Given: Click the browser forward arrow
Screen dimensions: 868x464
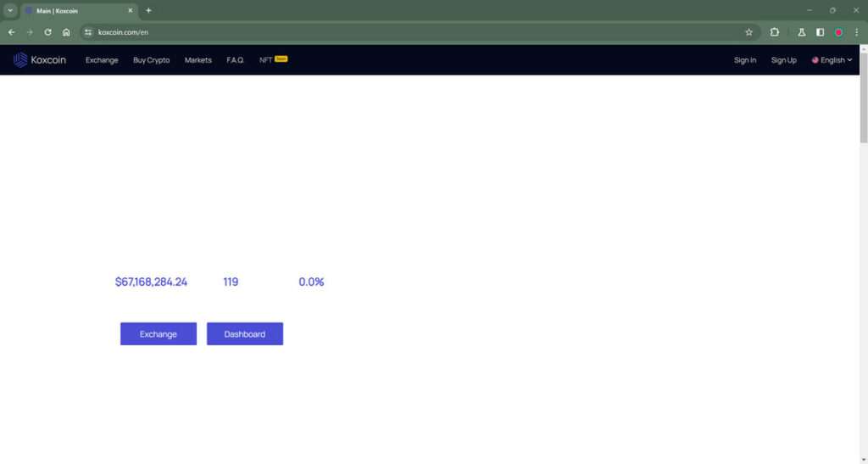Looking at the screenshot, I should coord(30,32).
